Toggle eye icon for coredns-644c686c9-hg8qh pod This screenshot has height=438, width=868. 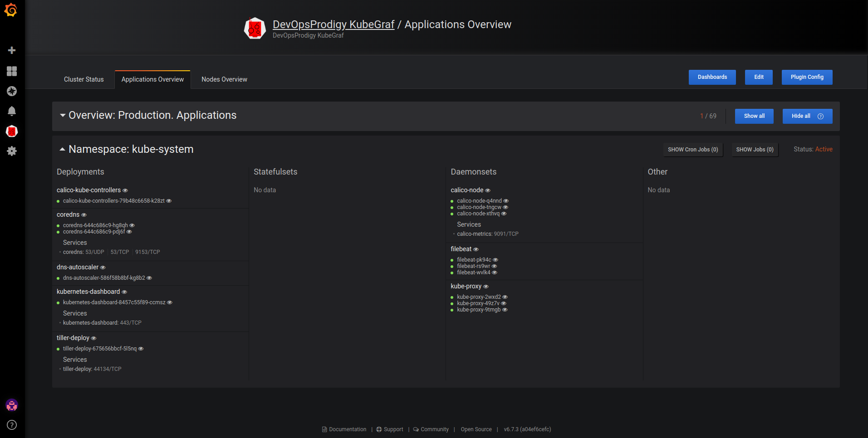click(132, 225)
